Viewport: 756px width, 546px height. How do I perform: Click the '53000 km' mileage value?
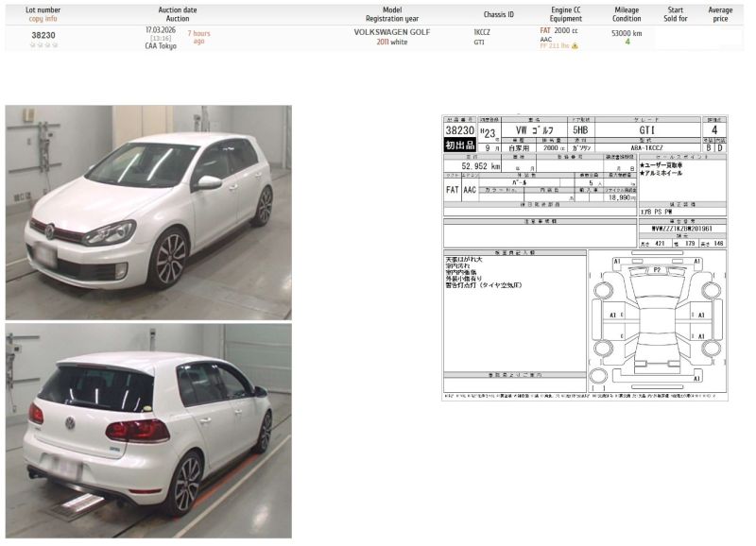coord(627,33)
